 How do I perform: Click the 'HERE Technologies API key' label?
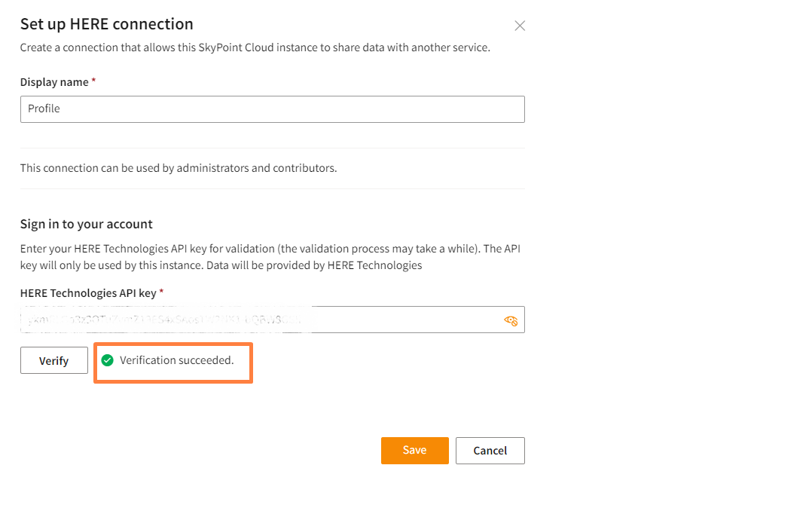87,293
